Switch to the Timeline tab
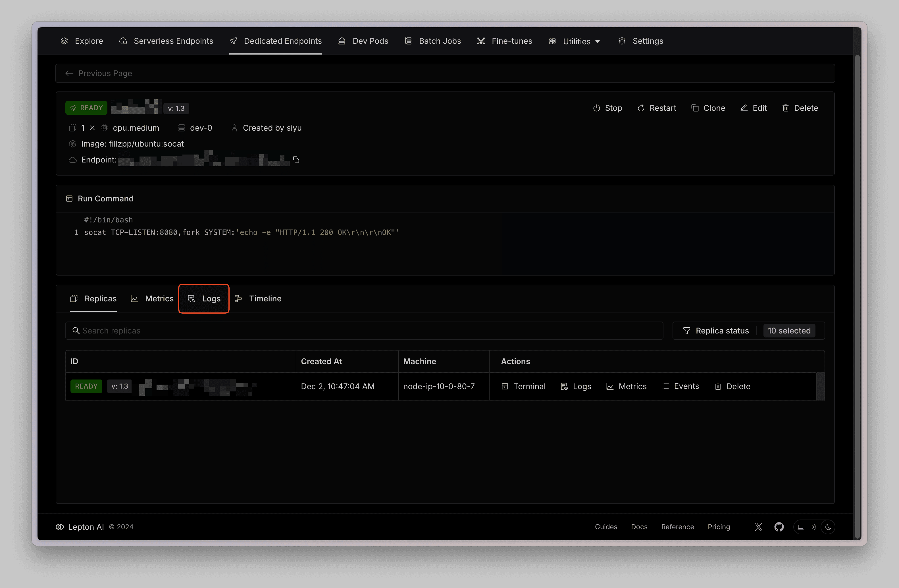 266,299
